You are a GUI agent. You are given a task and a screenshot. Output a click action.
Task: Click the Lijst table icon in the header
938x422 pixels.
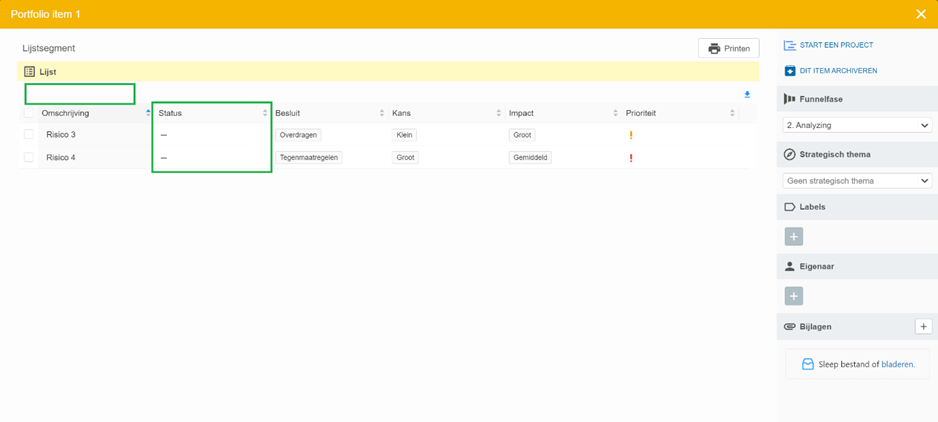pos(29,71)
